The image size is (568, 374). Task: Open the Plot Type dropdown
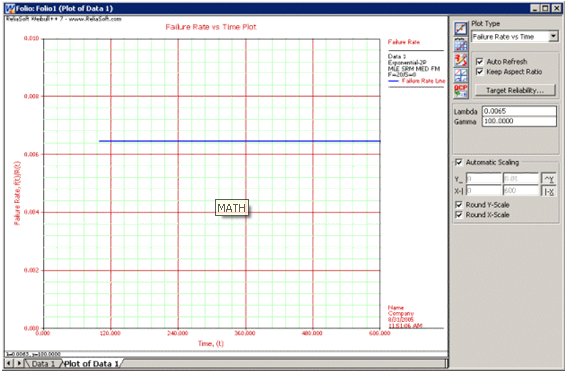coord(553,36)
